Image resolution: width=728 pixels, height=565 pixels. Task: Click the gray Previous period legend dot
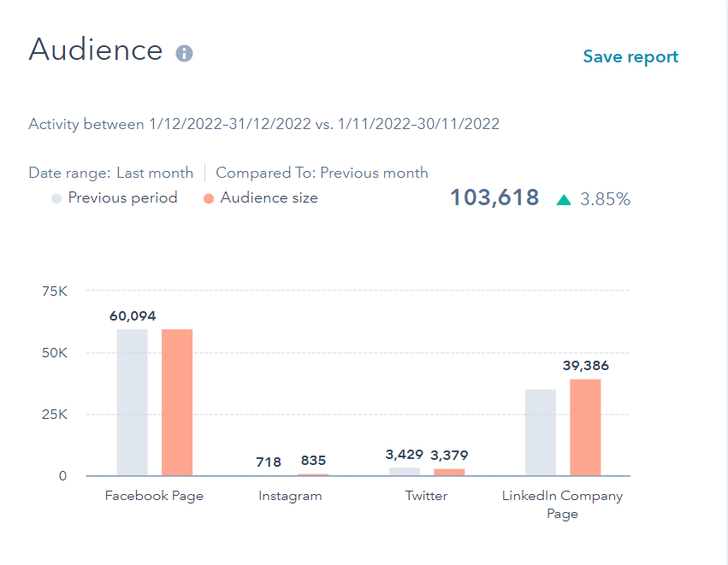coord(56,197)
